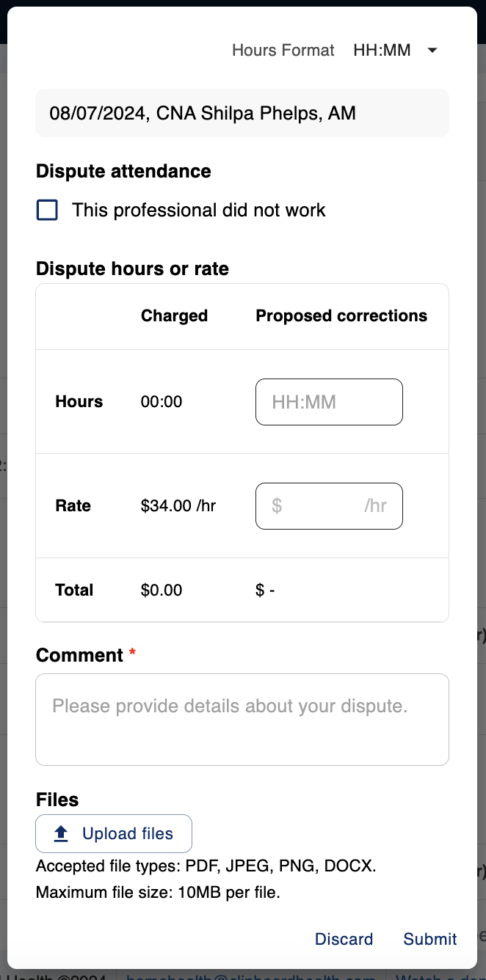Click the charged hours 00:00 value
The image size is (486, 980).
[x=162, y=402]
